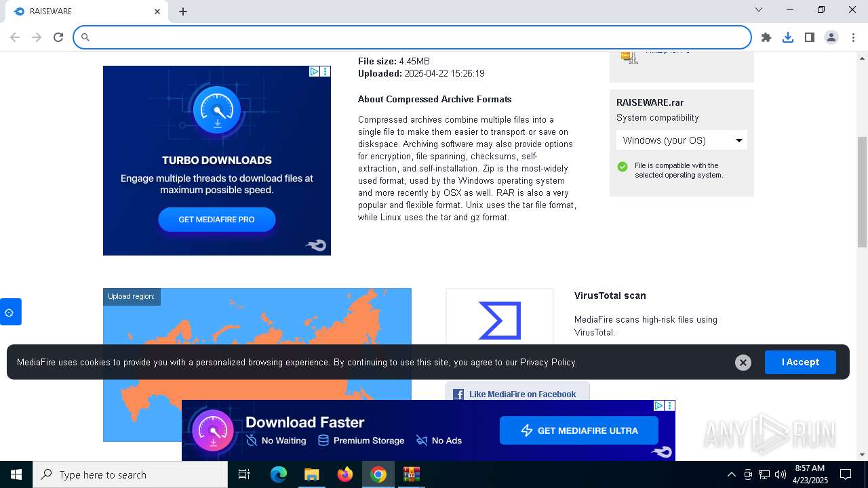The image size is (868, 488).
Task: Open the Windows (your OS) dropdown
Action: 682,140
